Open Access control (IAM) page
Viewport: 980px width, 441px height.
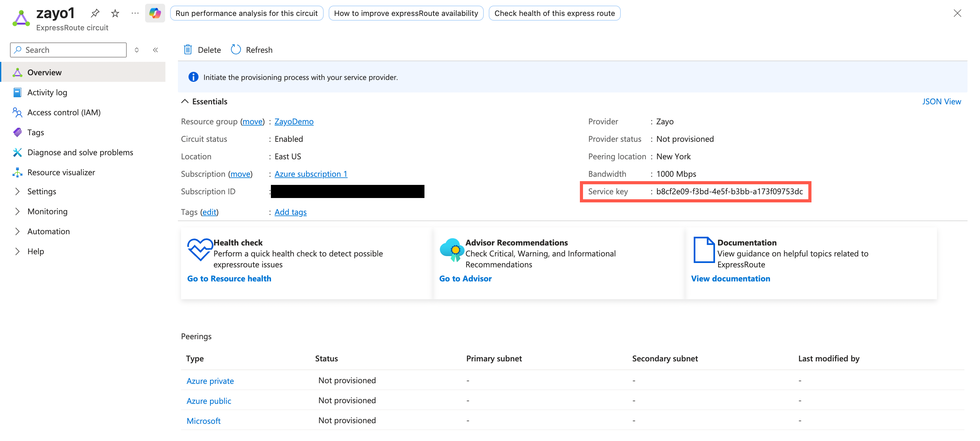pyautogui.click(x=64, y=112)
